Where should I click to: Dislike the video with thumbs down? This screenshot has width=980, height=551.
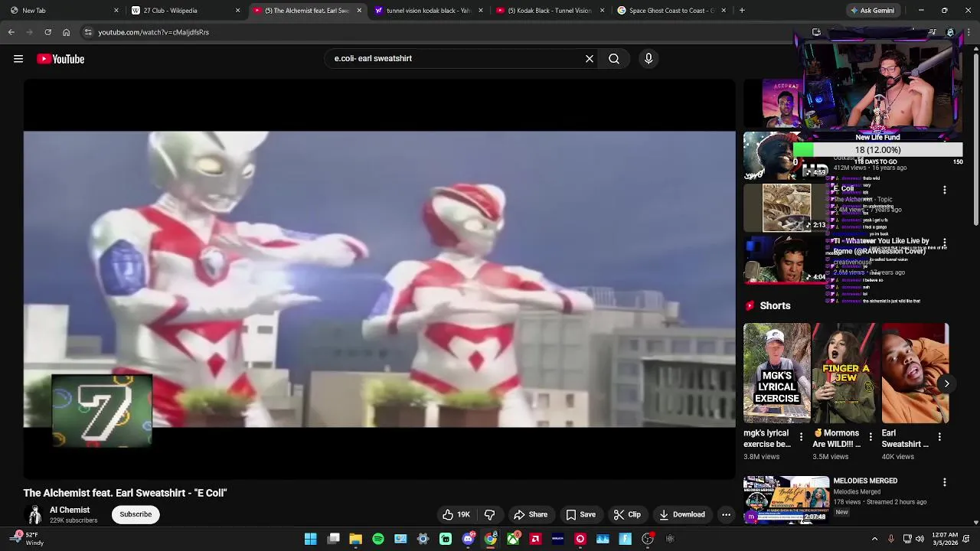(490, 514)
